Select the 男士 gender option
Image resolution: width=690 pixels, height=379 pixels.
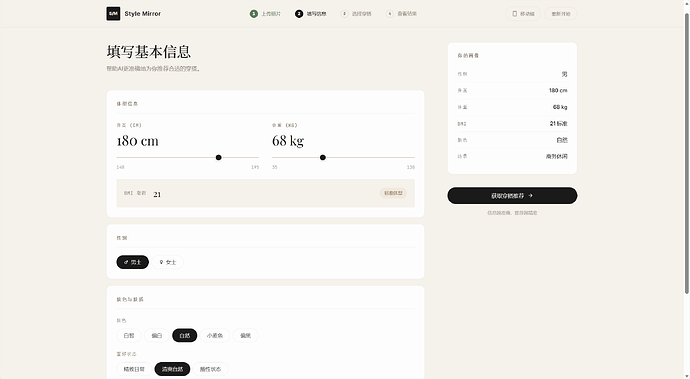point(132,262)
